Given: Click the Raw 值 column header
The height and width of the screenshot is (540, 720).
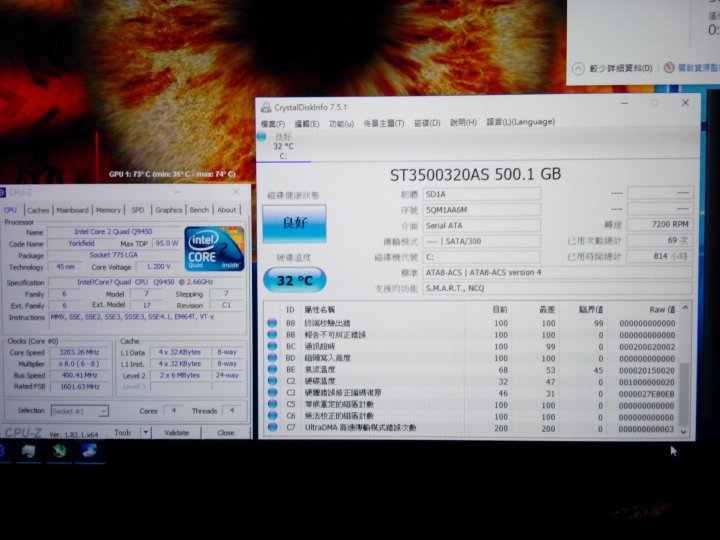Looking at the screenshot, I should tap(662, 309).
